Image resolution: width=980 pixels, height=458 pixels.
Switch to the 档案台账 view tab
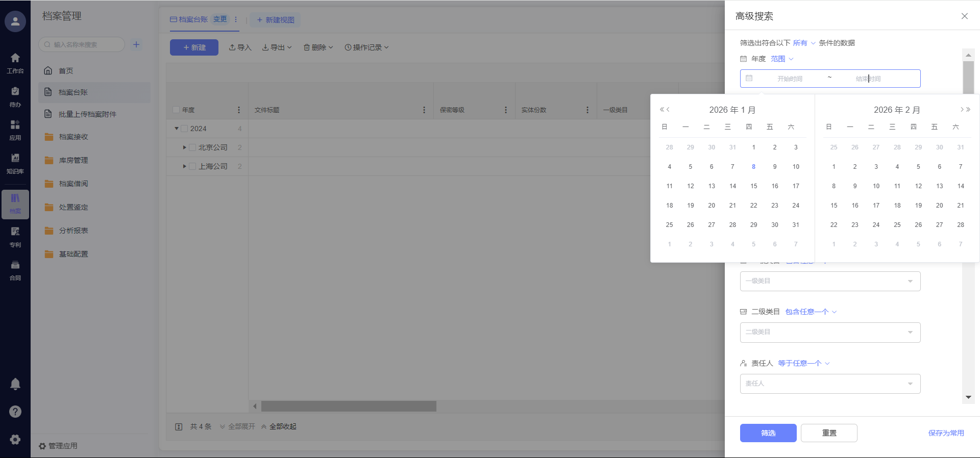click(189, 19)
